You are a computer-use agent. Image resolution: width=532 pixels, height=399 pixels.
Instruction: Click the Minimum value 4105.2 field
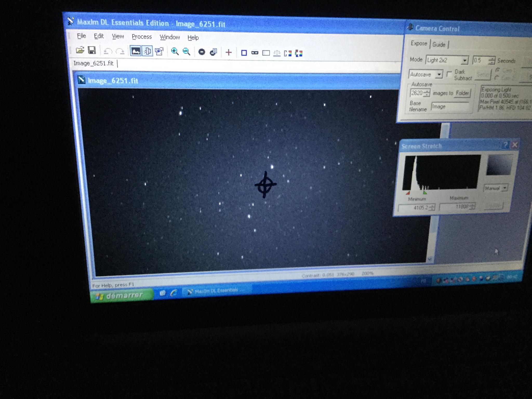[414, 208]
